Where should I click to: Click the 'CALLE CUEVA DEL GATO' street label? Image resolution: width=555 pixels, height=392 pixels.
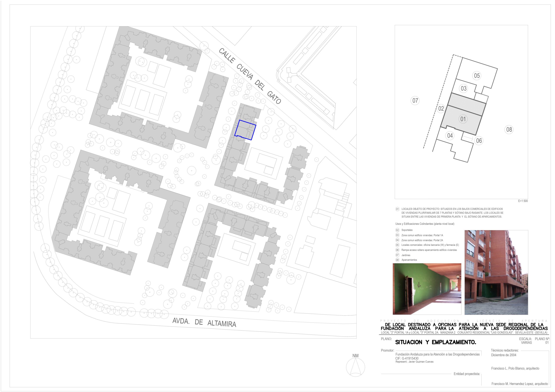250,76
